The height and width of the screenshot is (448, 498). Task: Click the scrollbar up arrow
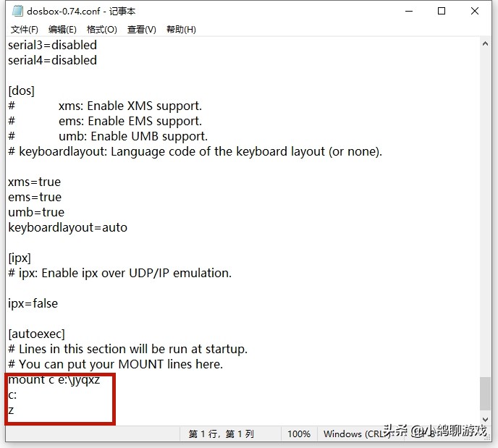[x=485, y=44]
